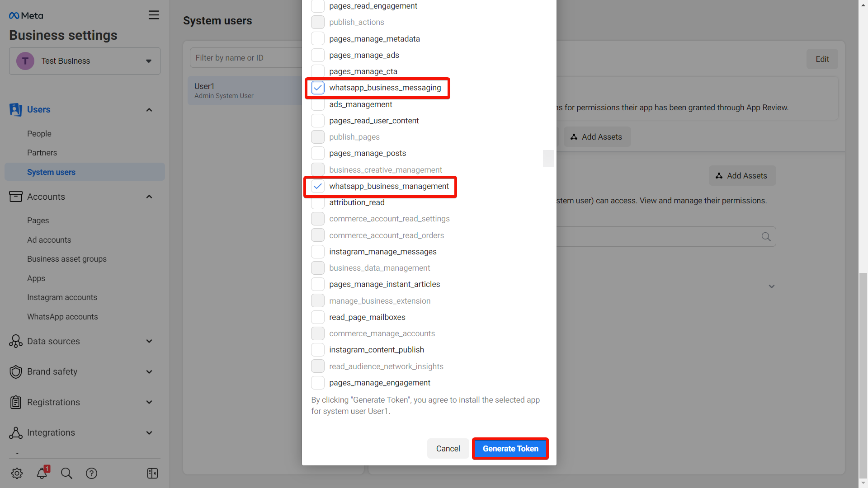Enable whatsapp_business_management permission checkbox

click(317, 186)
